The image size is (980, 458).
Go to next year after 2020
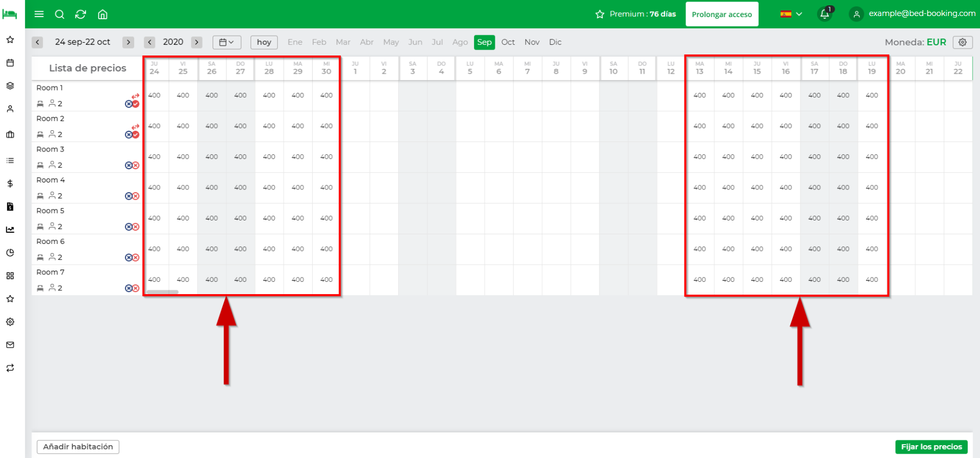click(x=197, y=42)
